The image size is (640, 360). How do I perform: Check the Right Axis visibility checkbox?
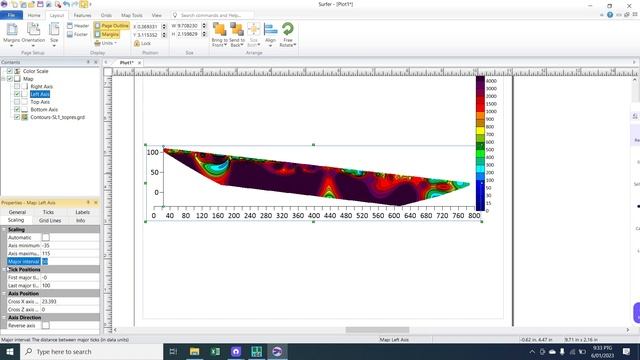click(x=17, y=87)
